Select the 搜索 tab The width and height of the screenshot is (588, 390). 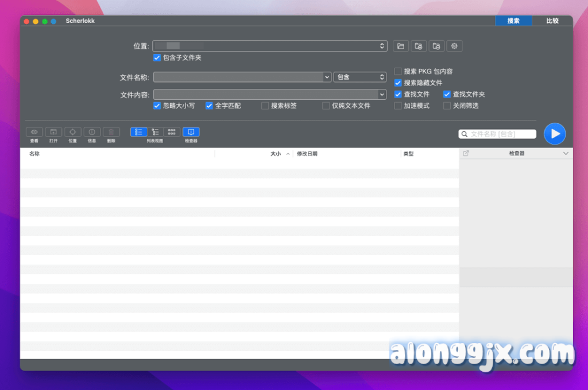click(513, 21)
